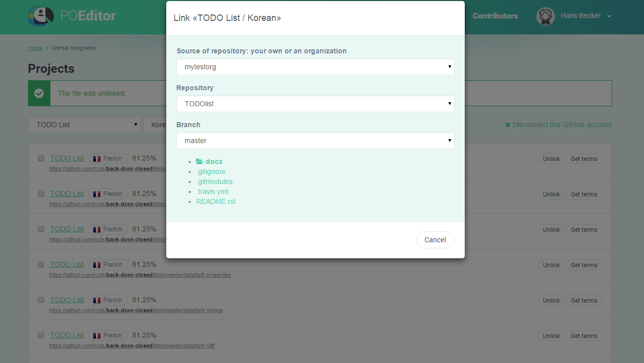This screenshot has width=644, height=363.
Task: Select the .gitignore file
Action: point(211,172)
